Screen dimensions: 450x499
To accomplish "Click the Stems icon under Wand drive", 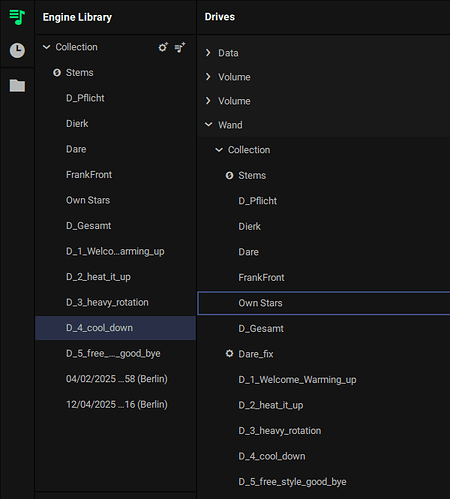I will (x=229, y=175).
